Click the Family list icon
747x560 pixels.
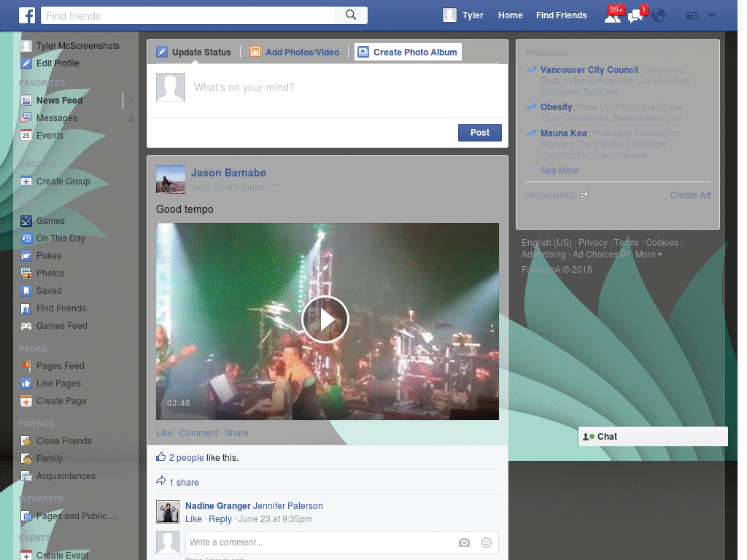(x=26, y=459)
